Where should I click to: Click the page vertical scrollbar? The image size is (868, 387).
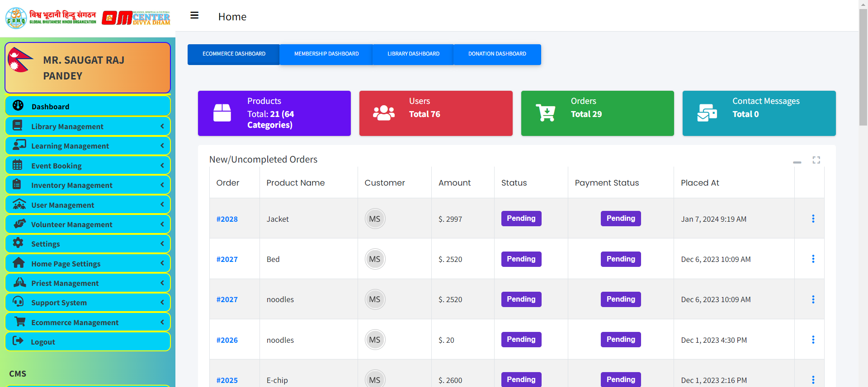coord(863,68)
